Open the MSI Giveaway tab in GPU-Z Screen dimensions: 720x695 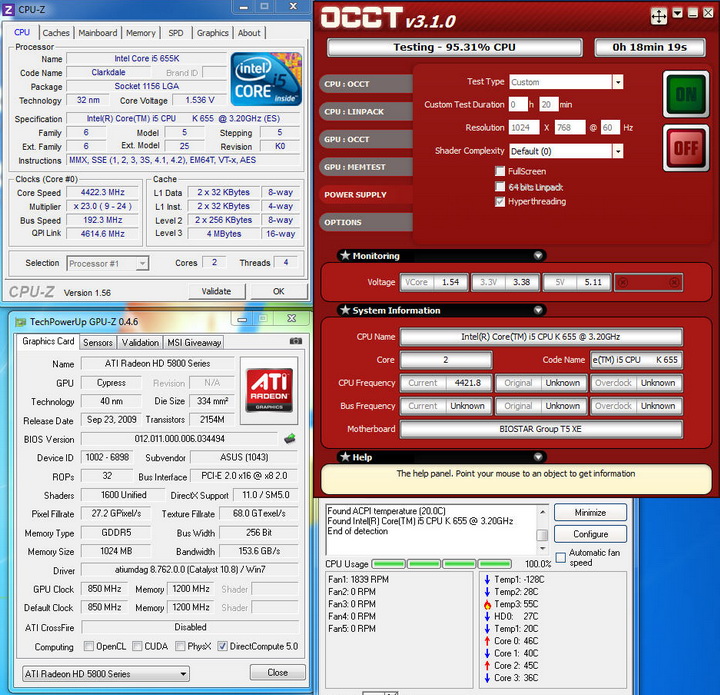pyautogui.click(x=194, y=342)
